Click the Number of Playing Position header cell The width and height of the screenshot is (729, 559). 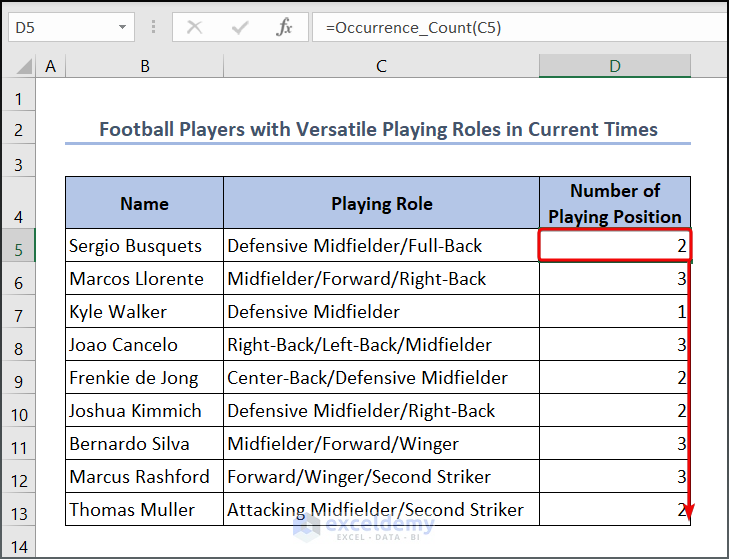(614, 204)
